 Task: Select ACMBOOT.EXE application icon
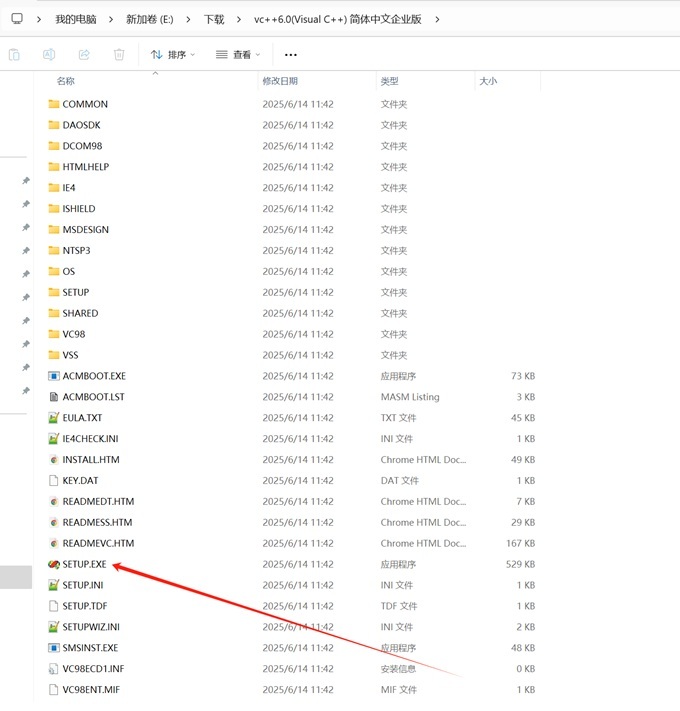[54, 376]
